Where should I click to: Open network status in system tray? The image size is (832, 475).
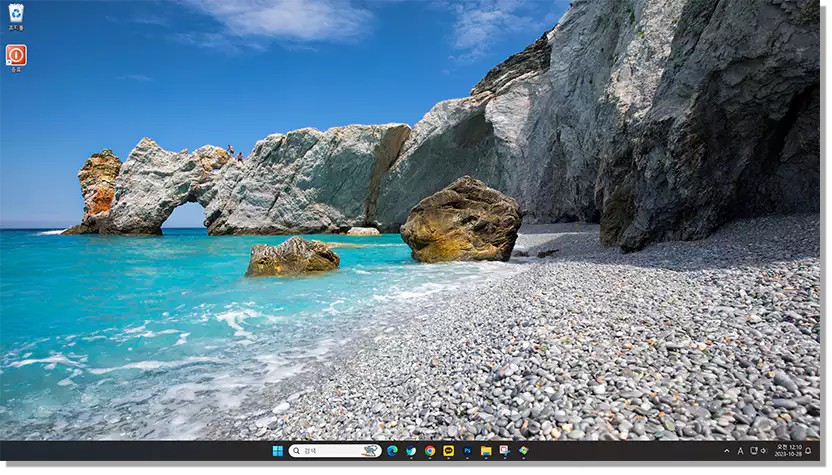point(753,451)
